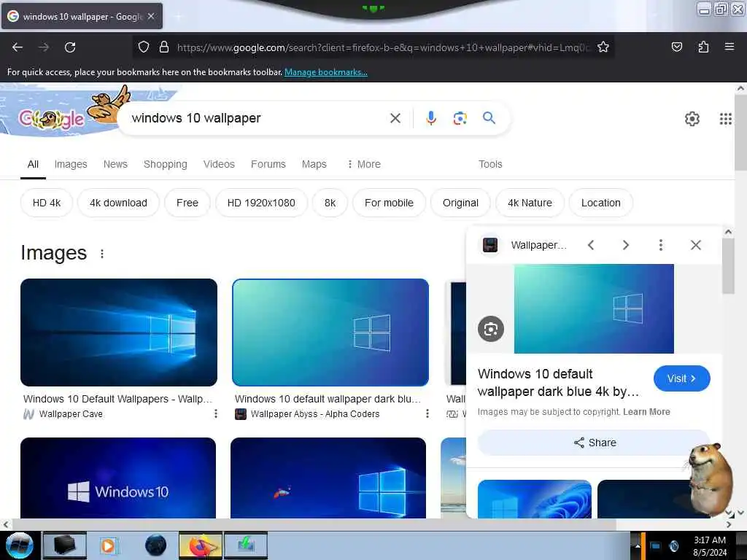
Task: Switch to Forums search tab
Action: point(268,164)
